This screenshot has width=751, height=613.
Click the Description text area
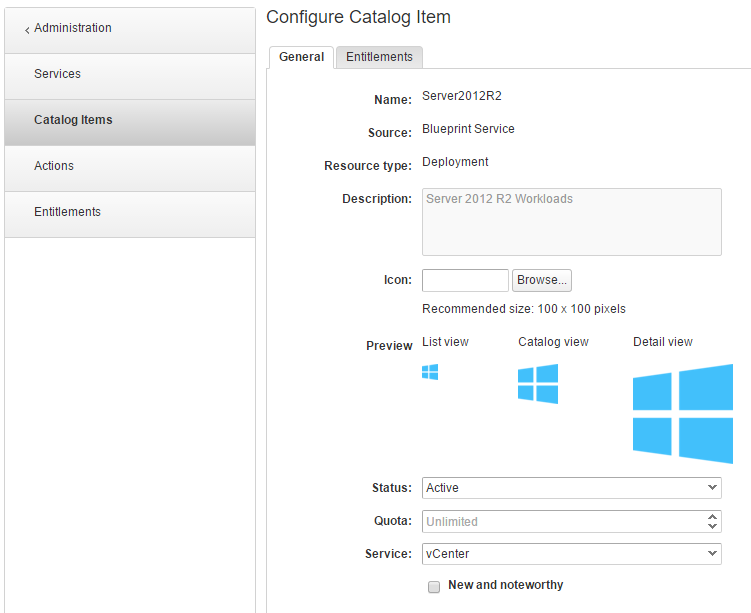click(571, 222)
